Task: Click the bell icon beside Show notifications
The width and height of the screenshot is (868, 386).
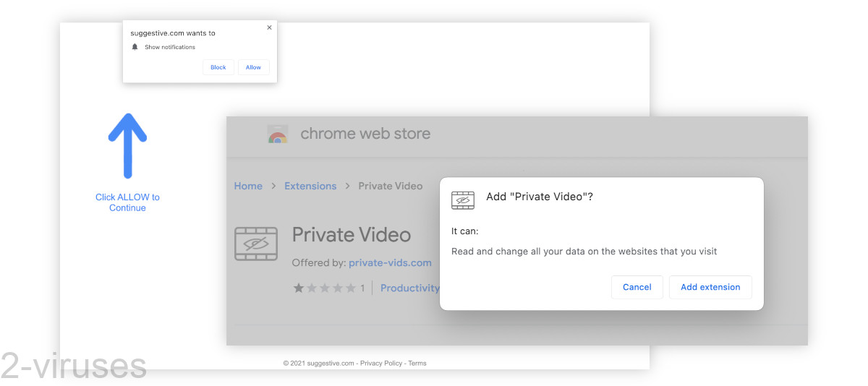Action: 135,47
